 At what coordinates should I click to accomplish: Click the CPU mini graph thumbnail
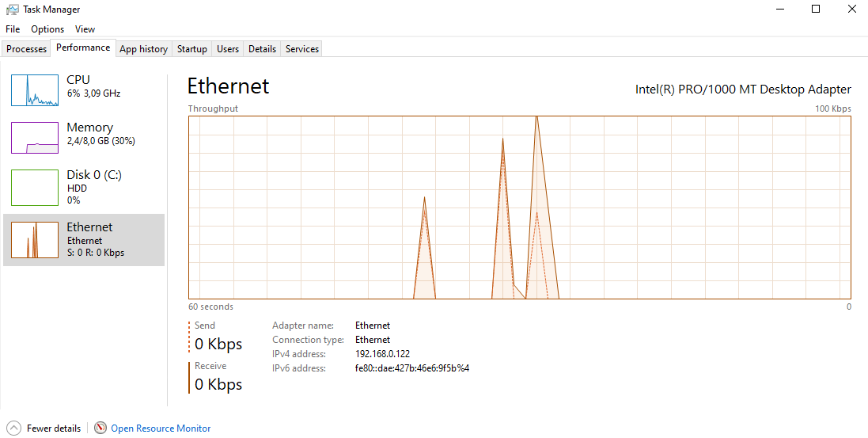tap(35, 90)
